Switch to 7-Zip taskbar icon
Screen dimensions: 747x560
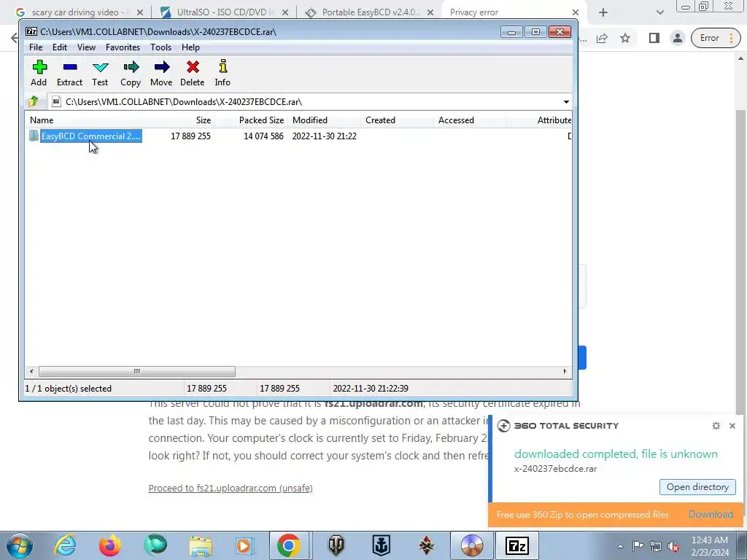[x=517, y=545]
